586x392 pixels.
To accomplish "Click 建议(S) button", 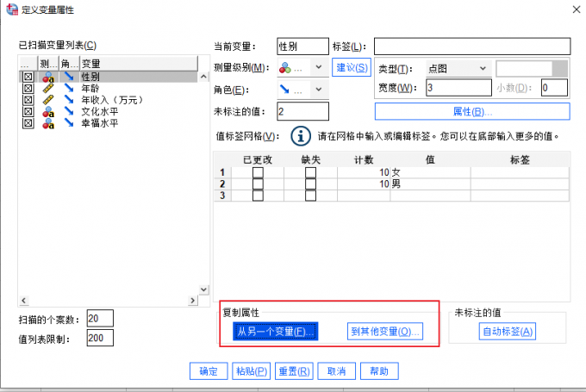I will [352, 68].
